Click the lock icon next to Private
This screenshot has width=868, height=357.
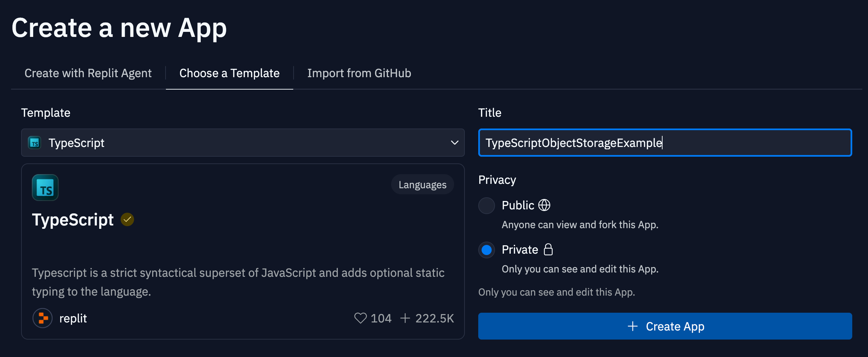pos(548,250)
